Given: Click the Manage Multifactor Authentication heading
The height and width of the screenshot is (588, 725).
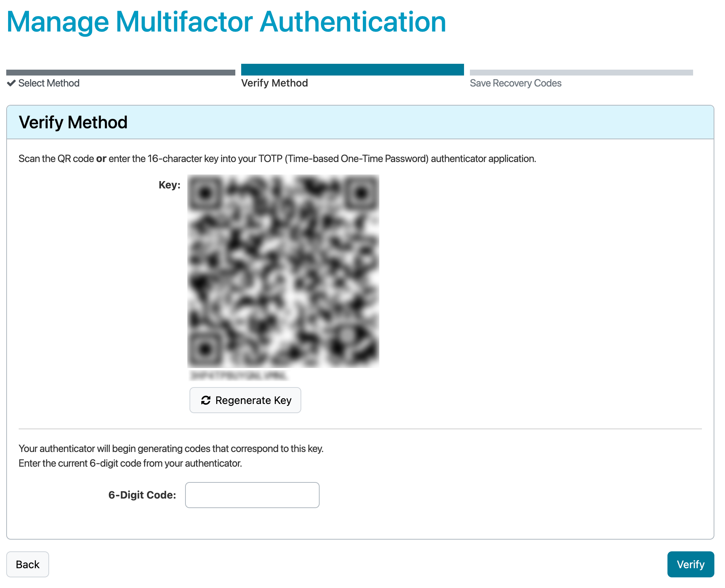Looking at the screenshot, I should 226,22.
